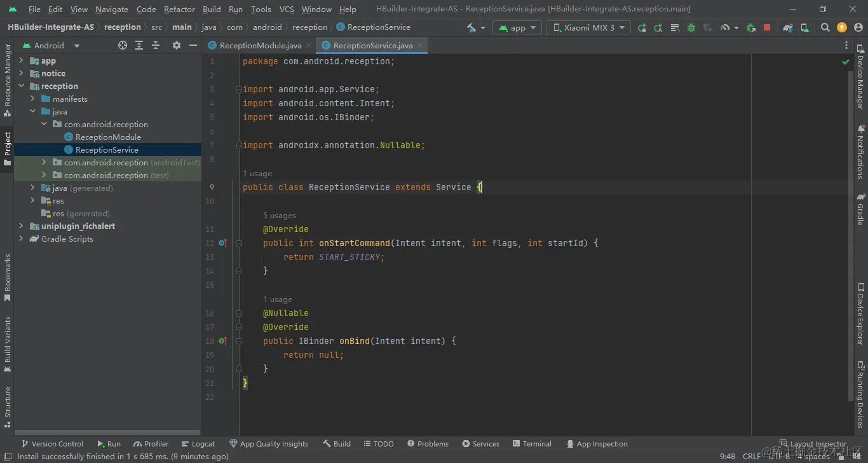Click Sync Project with Gradle Files icon
Screen dimensions: 868x463
[788, 27]
